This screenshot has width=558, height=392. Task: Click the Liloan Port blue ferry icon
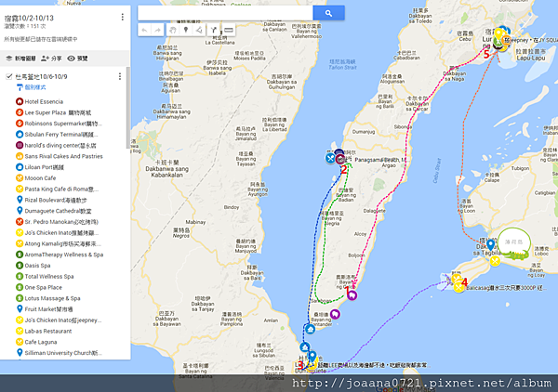20,167
